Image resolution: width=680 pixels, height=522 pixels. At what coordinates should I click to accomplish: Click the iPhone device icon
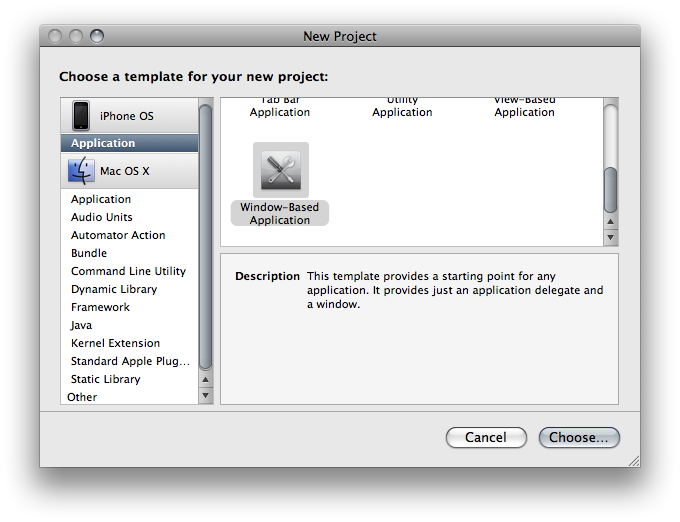[x=81, y=115]
